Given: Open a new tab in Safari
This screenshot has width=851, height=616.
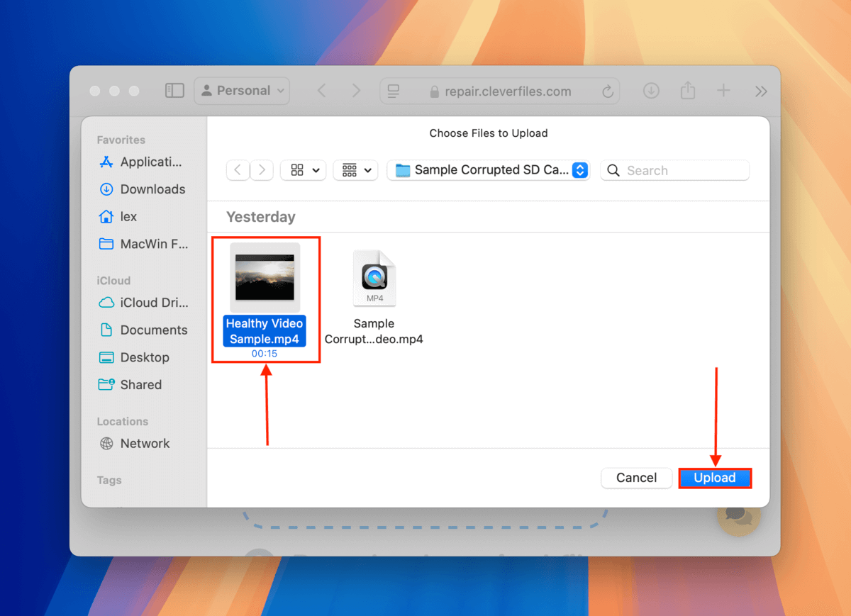Looking at the screenshot, I should click(x=723, y=91).
